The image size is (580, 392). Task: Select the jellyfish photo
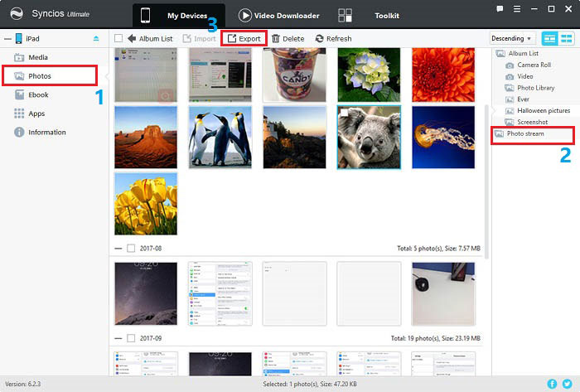click(443, 138)
